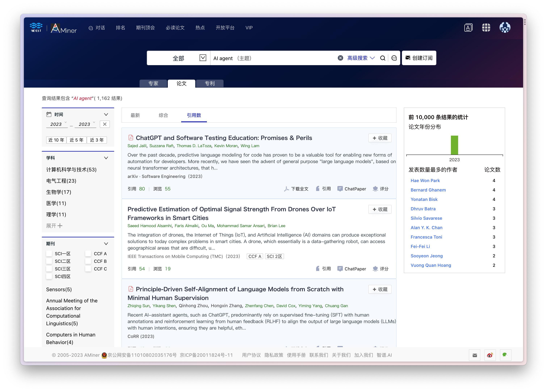
Task: Switch to the 专家 tab
Action: click(153, 83)
